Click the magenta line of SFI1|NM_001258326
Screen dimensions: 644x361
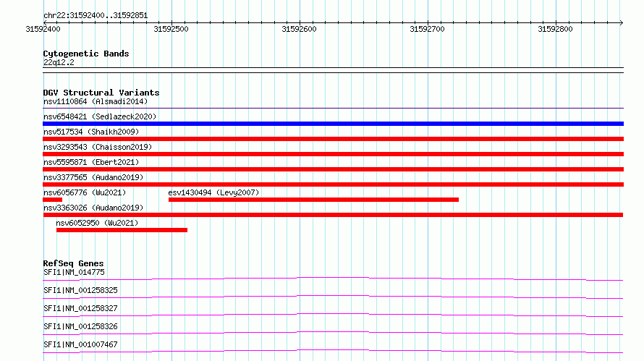click(333, 333)
